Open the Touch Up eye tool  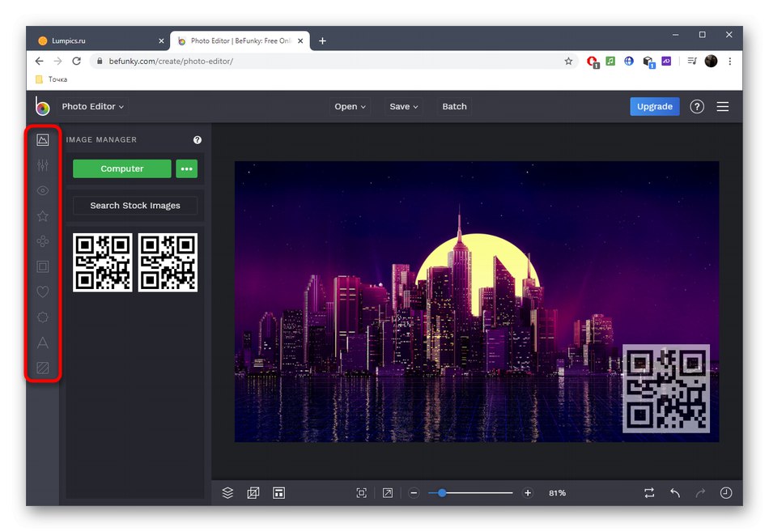tap(43, 190)
